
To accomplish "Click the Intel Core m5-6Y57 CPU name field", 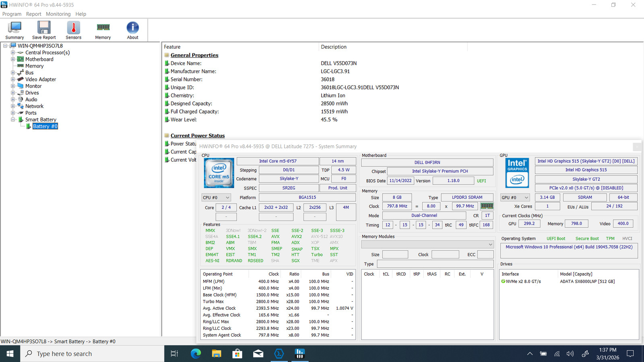I will [278, 161].
